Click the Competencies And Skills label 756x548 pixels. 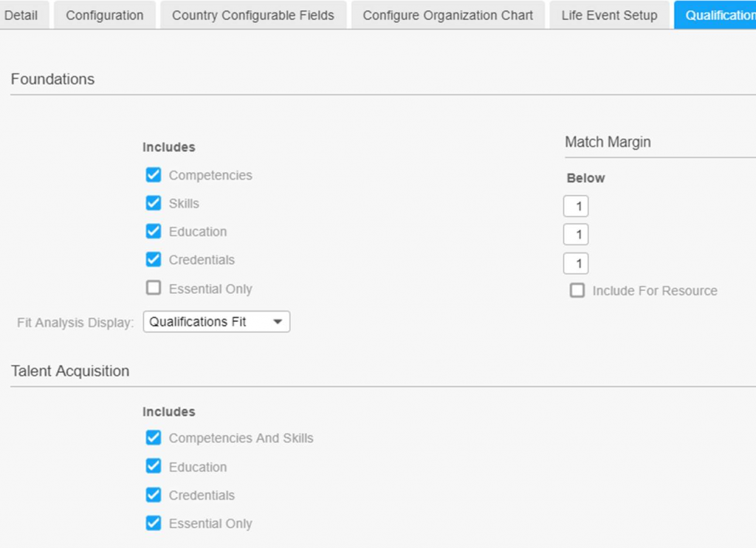click(x=241, y=438)
